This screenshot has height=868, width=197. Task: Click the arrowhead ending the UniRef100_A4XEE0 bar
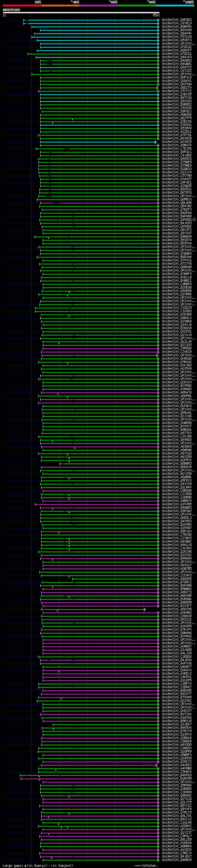click(x=157, y=765)
